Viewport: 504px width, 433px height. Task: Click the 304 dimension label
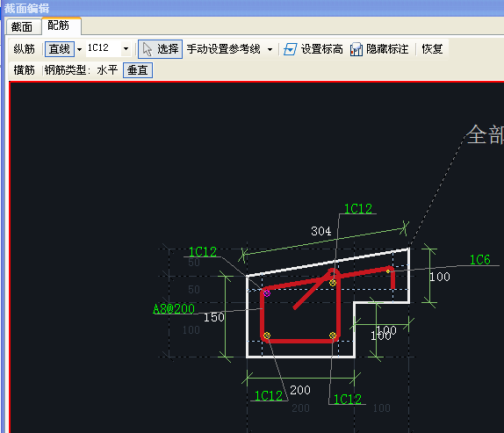tap(321, 231)
